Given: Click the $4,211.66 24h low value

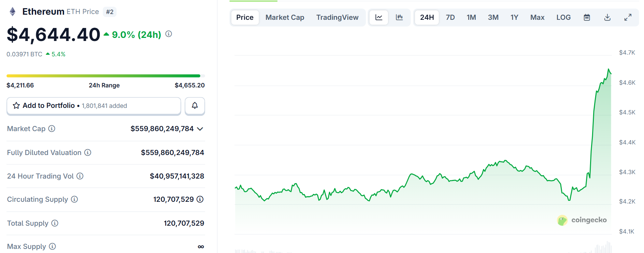Looking at the screenshot, I should tap(20, 85).
